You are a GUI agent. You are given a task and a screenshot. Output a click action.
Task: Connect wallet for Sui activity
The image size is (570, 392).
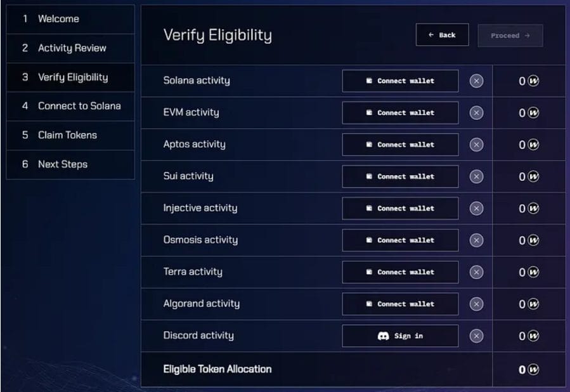(x=400, y=176)
